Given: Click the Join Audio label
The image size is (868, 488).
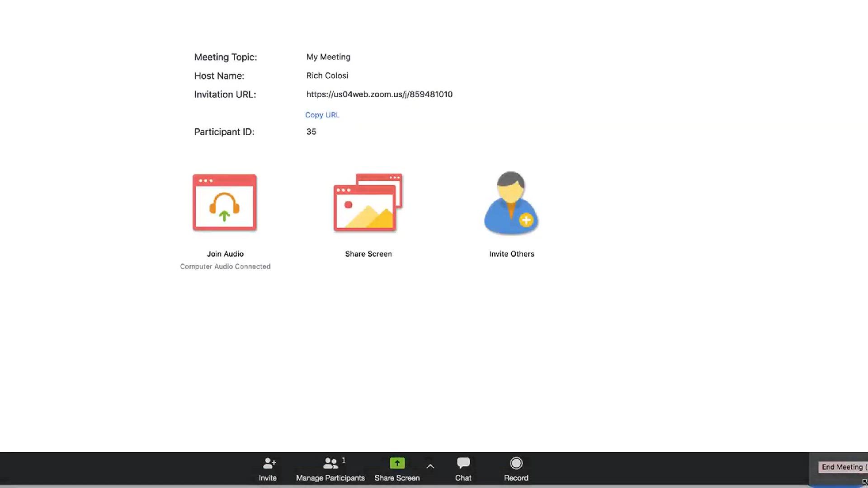Looking at the screenshot, I should (x=225, y=254).
